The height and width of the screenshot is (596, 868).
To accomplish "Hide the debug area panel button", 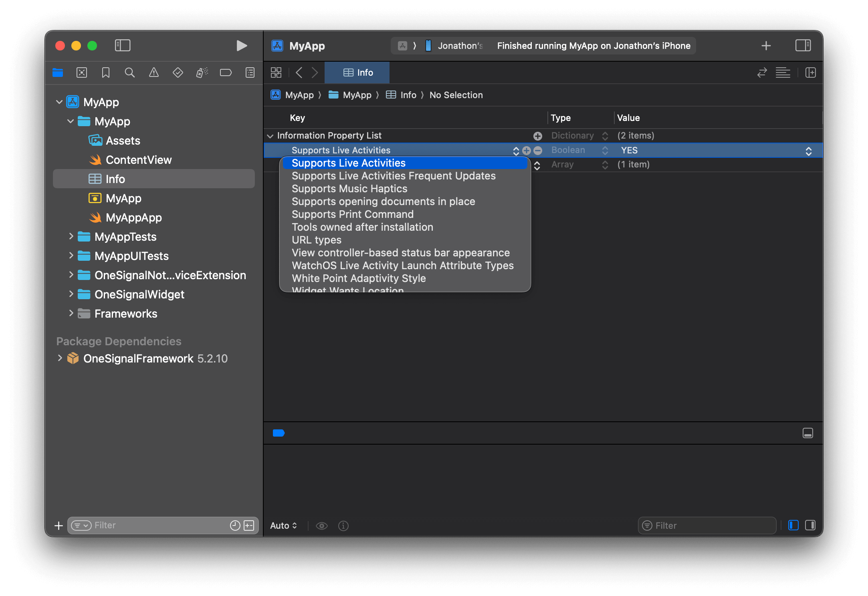I will coord(808,433).
